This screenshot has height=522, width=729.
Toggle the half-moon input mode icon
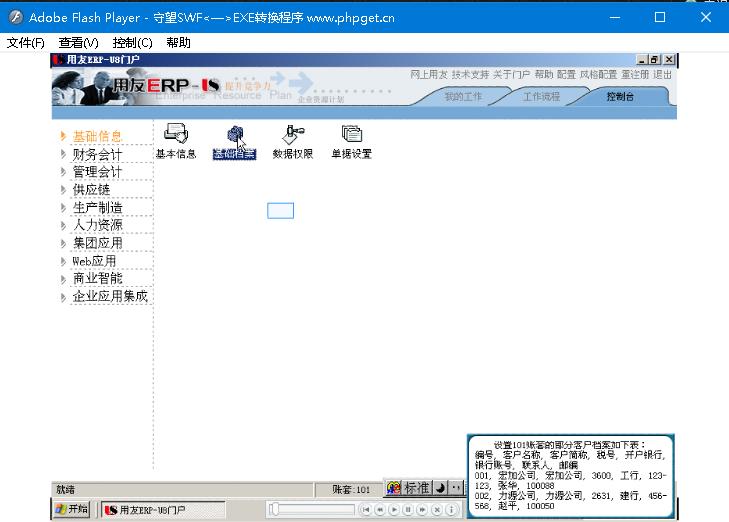coord(440,488)
